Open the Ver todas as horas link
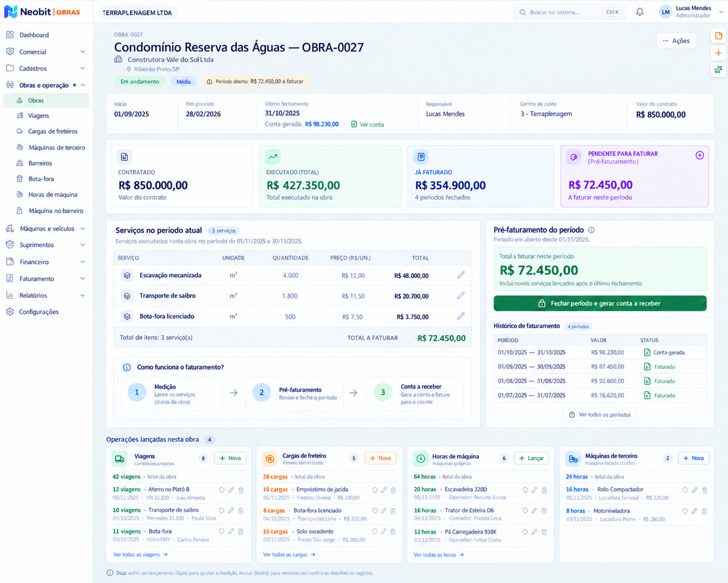728x583 pixels. click(x=439, y=555)
